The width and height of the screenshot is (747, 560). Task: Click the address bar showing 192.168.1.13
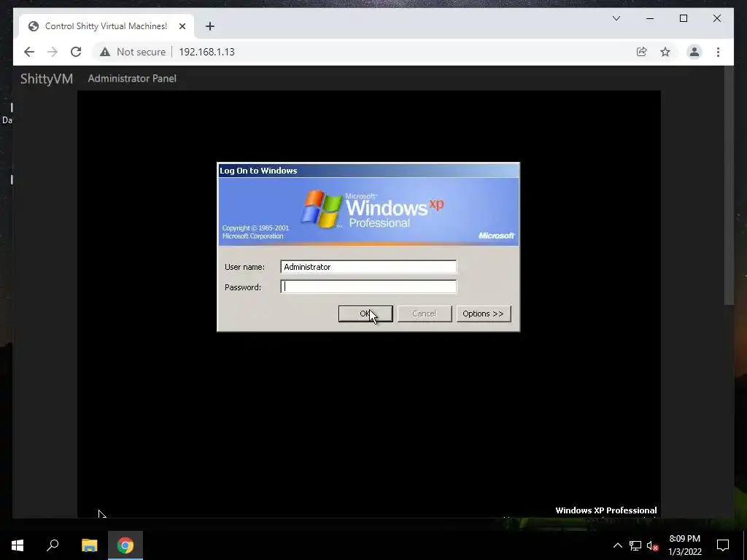(x=206, y=52)
